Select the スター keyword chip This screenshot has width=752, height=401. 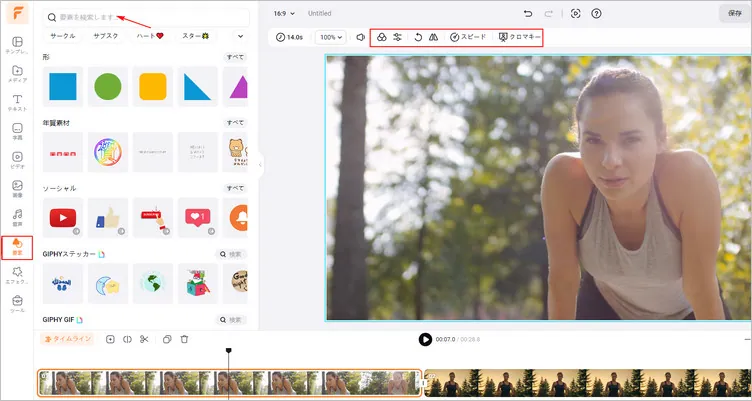click(x=196, y=36)
